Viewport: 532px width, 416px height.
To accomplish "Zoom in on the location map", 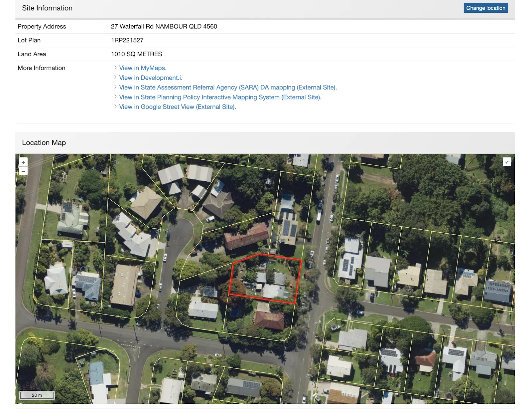I will click(23, 162).
